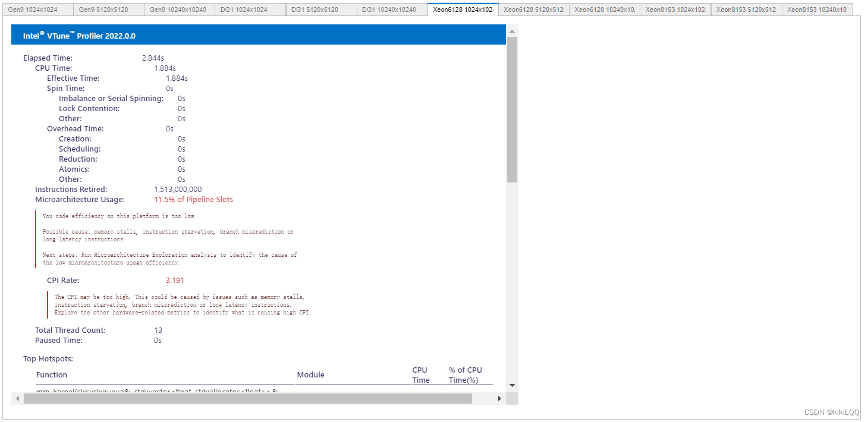Click the CPU Time label

(x=54, y=68)
